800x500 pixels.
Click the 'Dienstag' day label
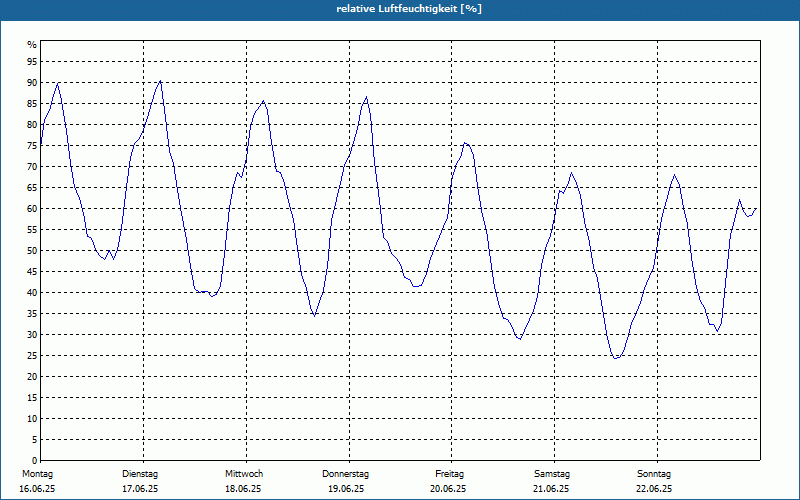[140, 474]
